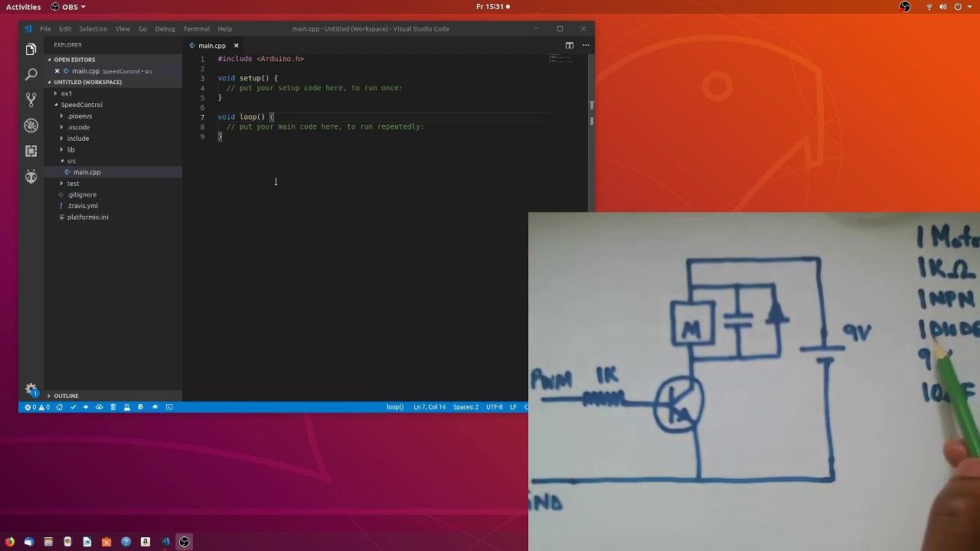Open Source Control view in activity bar
The height and width of the screenshot is (551, 980).
click(31, 99)
